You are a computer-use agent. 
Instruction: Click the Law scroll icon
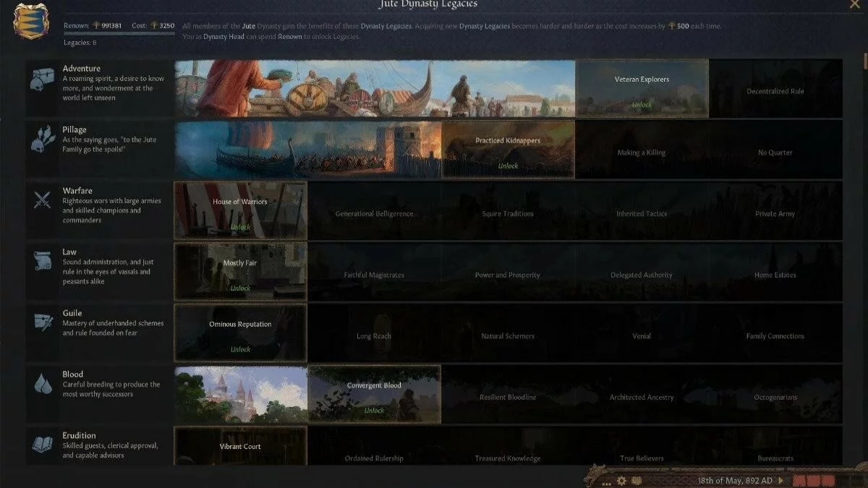pyautogui.click(x=43, y=262)
